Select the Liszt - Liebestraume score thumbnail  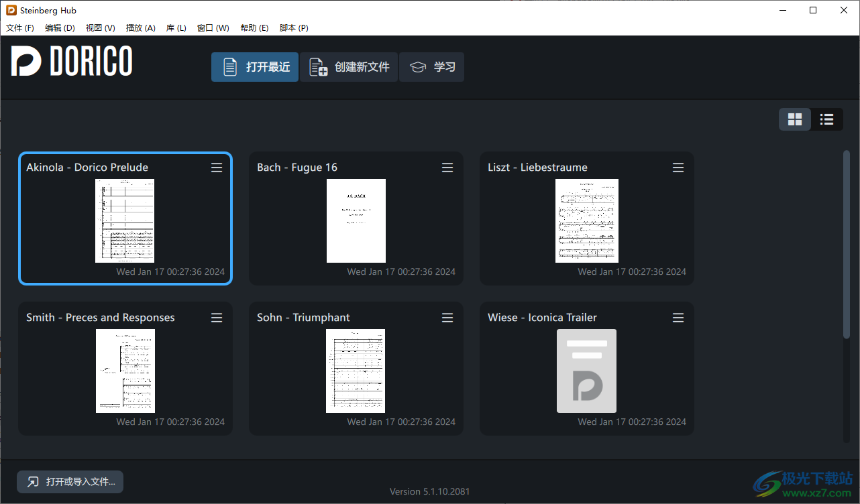click(x=587, y=220)
